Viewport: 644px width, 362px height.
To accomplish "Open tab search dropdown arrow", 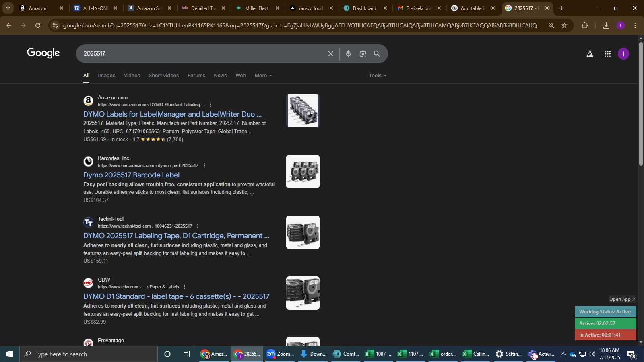I will [8, 8].
